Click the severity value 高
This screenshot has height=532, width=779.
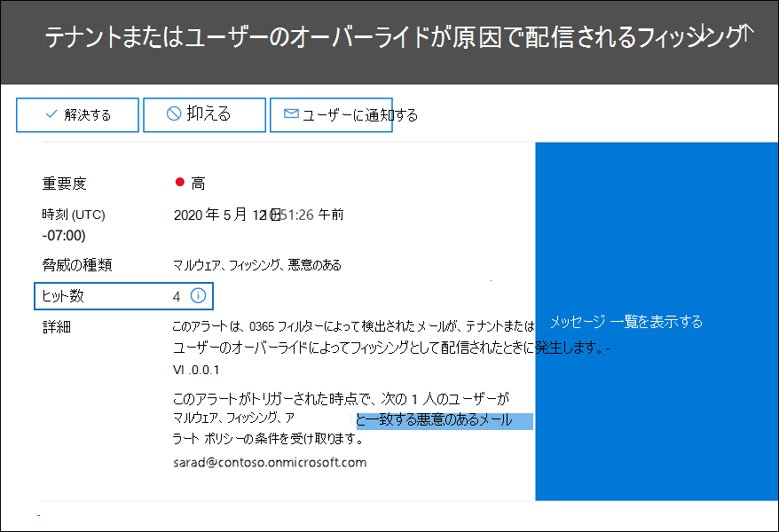(198, 184)
